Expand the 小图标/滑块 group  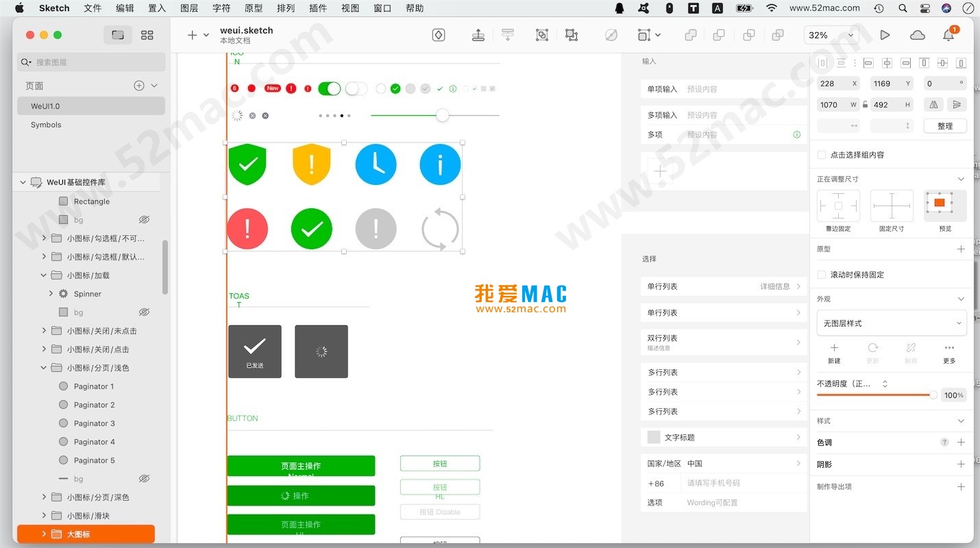pyautogui.click(x=44, y=516)
